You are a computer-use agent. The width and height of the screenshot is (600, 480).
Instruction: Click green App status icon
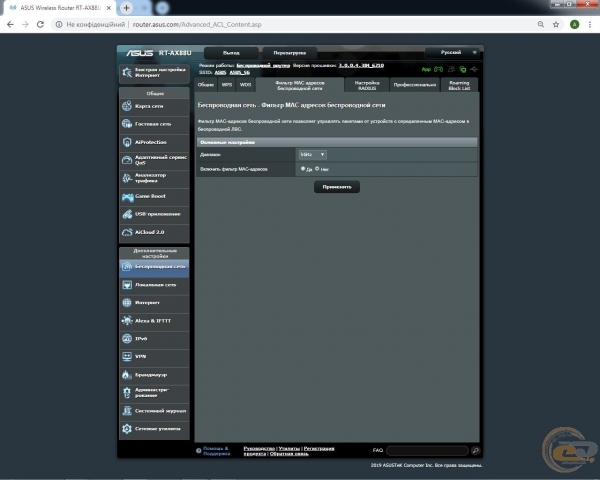(x=426, y=70)
